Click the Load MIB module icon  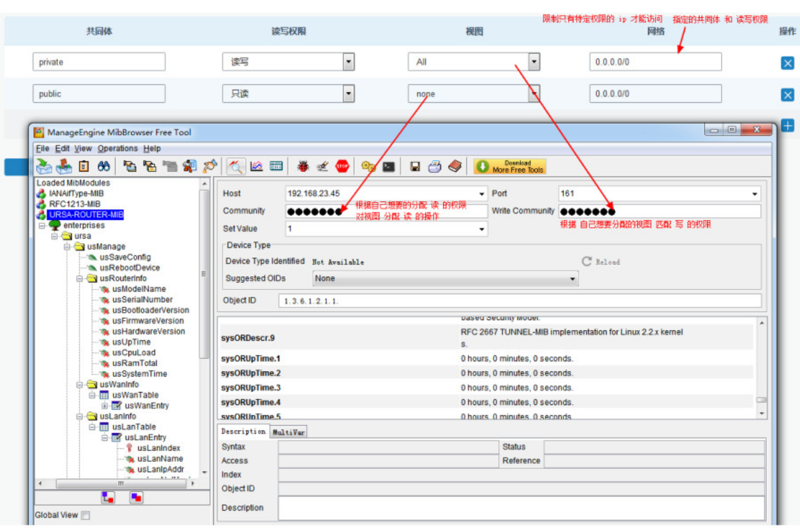tap(44, 166)
